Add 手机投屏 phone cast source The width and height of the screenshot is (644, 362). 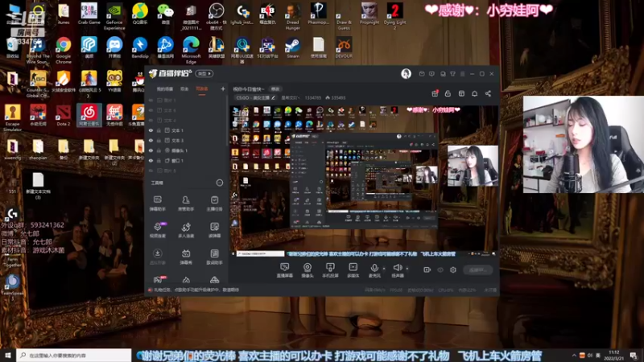(330, 270)
